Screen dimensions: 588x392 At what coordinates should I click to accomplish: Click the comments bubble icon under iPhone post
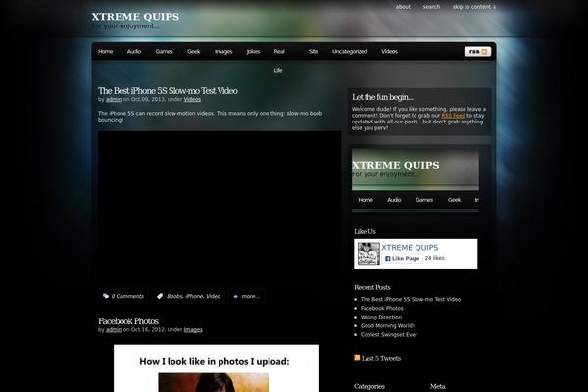click(106, 296)
